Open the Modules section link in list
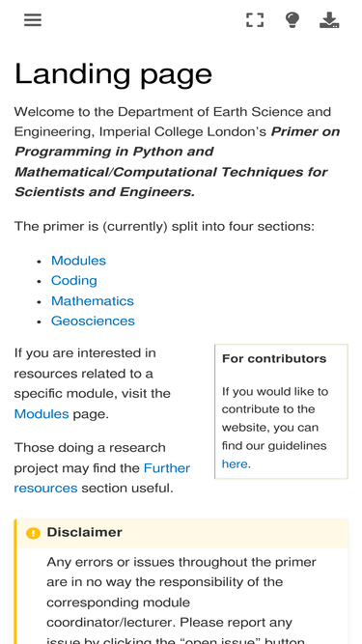362x644 pixels. pyautogui.click(x=78, y=261)
